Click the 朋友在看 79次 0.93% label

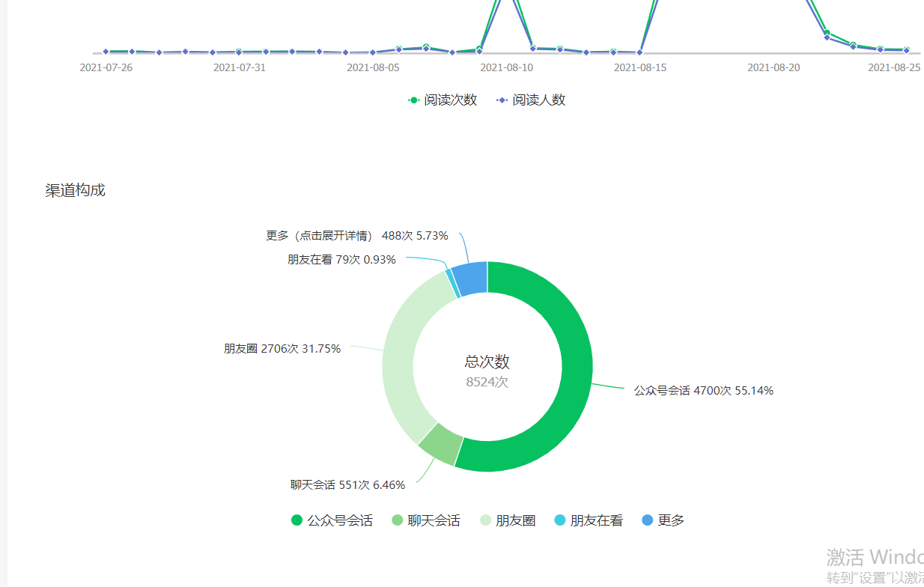point(341,260)
